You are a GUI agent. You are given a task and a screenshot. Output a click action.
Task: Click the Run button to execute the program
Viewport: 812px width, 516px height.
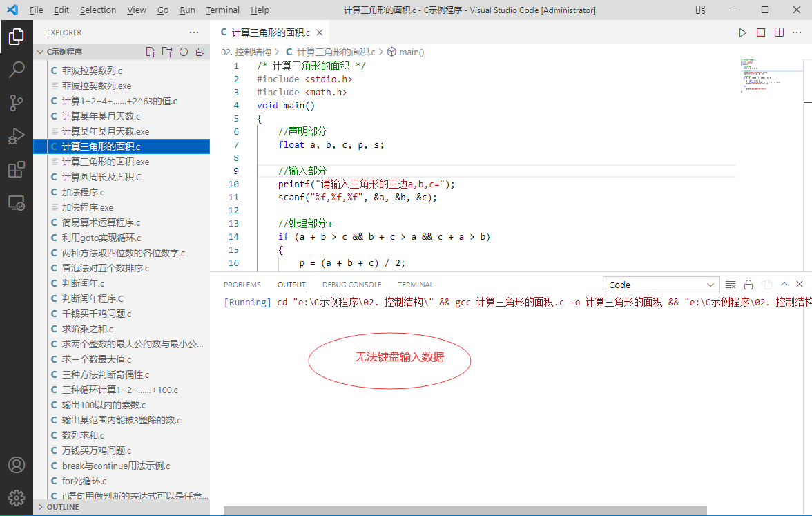742,32
